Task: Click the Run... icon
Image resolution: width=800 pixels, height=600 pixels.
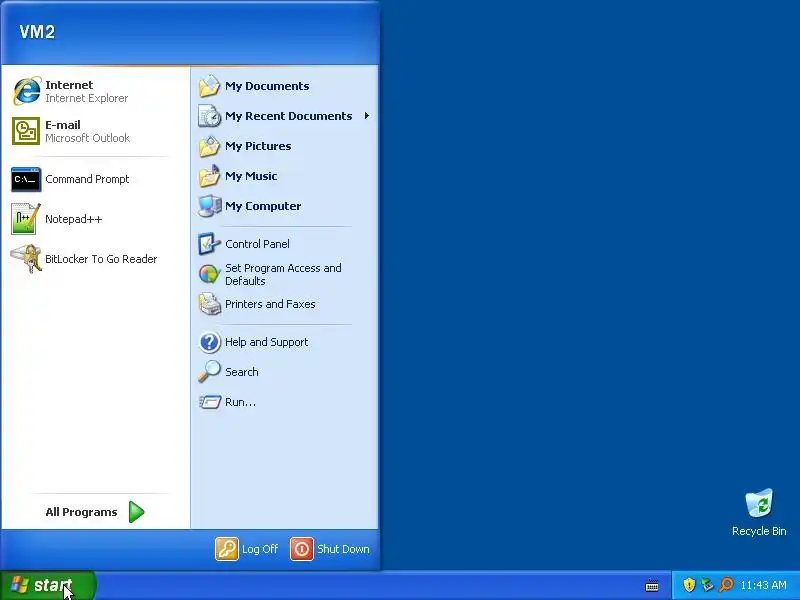Action: pyautogui.click(x=209, y=402)
